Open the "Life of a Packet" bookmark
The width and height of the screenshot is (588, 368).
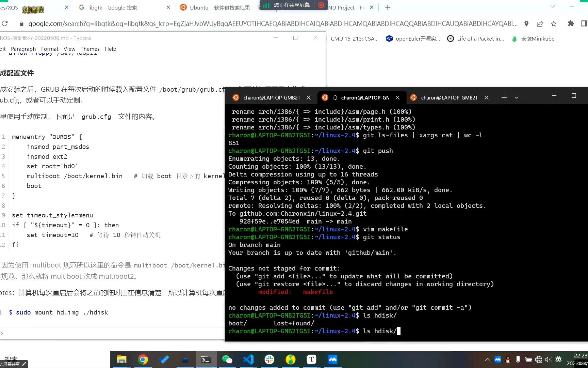[475, 39]
